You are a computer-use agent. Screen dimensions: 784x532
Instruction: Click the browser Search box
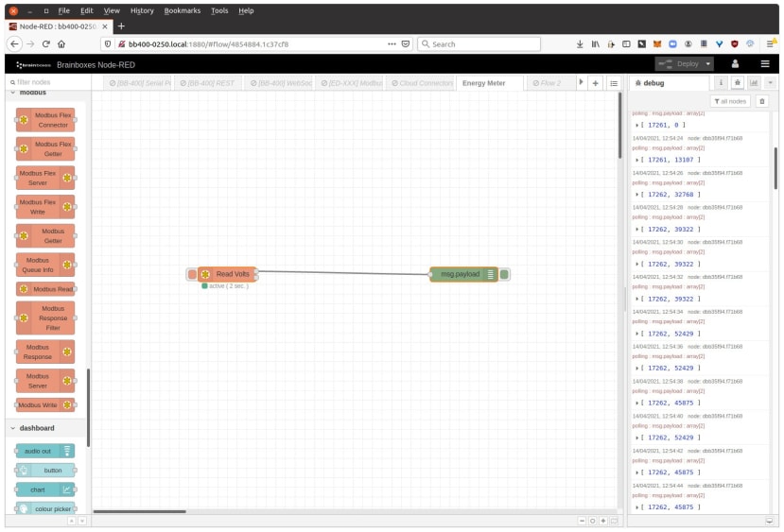(x=479, y=44)
